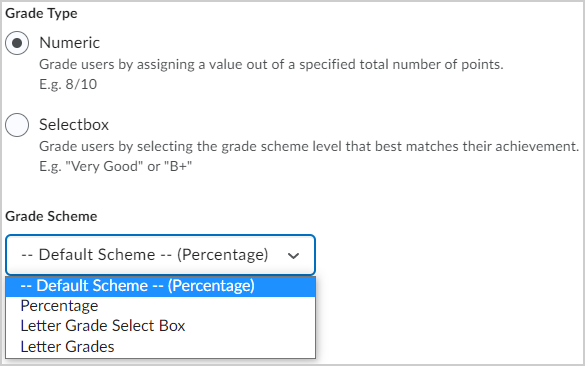Click the 'grade scheme level' Selectbox description
The width and height of the screenshot is (585, 366).
[309, 146]
